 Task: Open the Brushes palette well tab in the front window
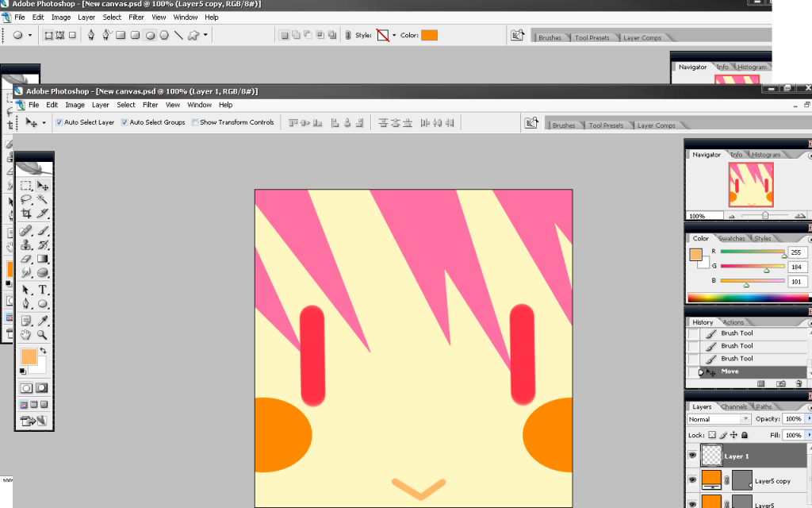pyautogui.click(x=564, y=125)
